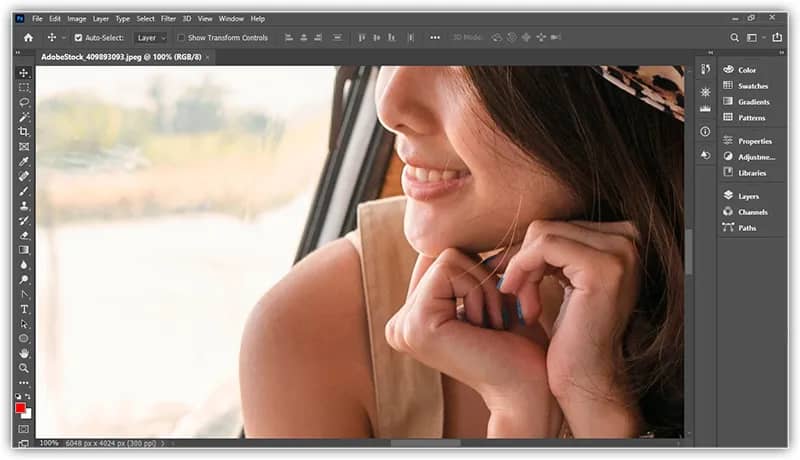Open the Filter menu
This screenshot has width=800, height=460.
coord(168,19)
